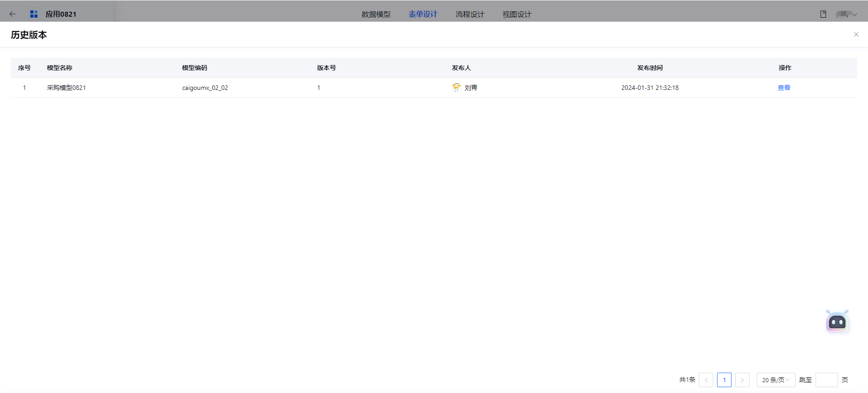Click the 发布人 column header

(461, 68)
